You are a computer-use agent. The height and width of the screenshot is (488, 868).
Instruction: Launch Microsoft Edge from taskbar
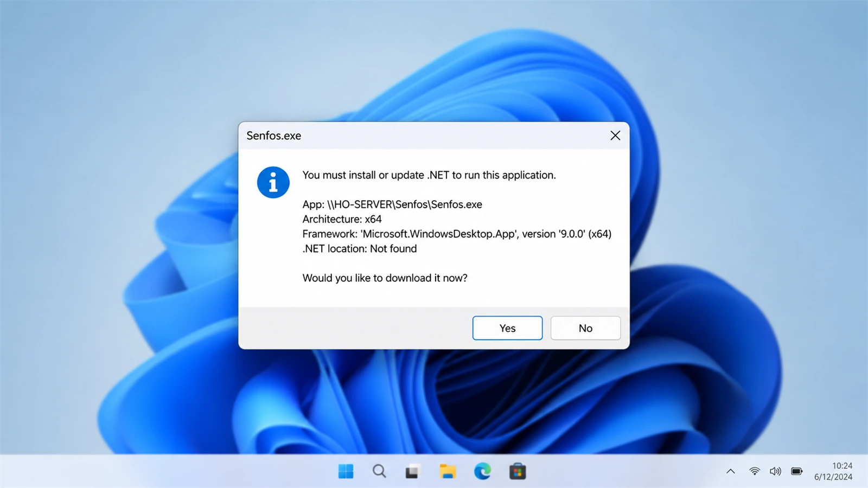(x=482, y=471)
